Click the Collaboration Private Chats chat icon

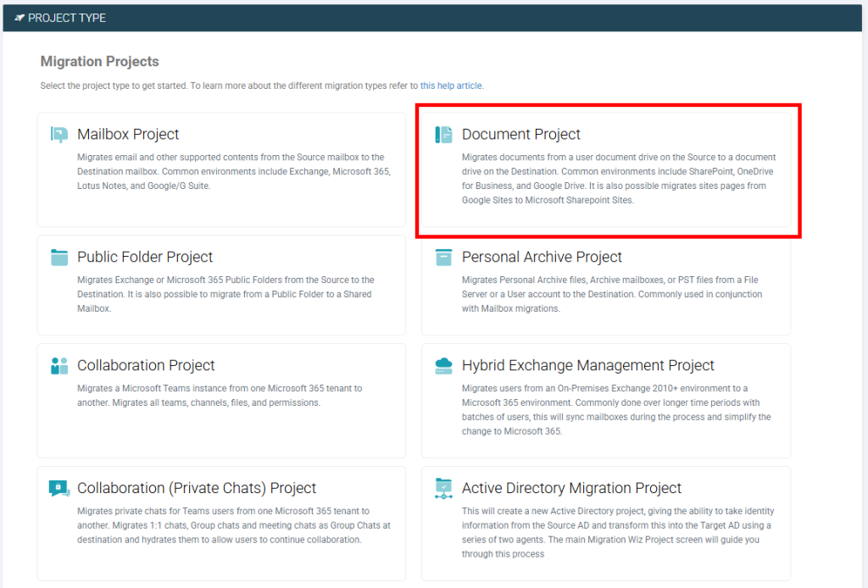click(59, 488)
